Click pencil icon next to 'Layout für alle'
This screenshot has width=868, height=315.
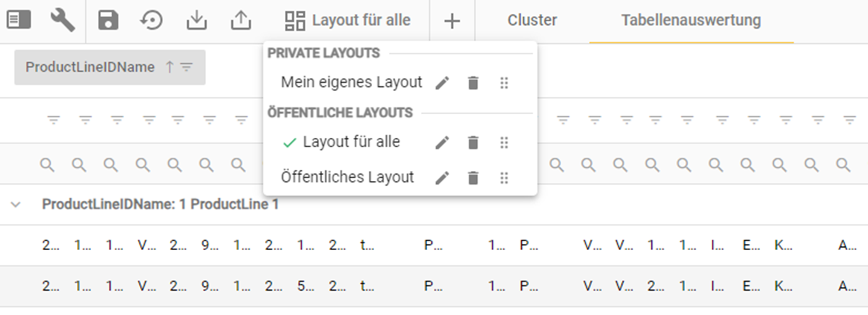point(442,143)
